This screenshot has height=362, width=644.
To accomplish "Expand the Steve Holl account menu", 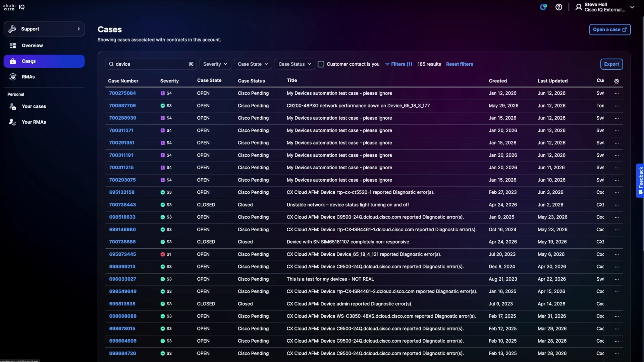I will [605, 7].
